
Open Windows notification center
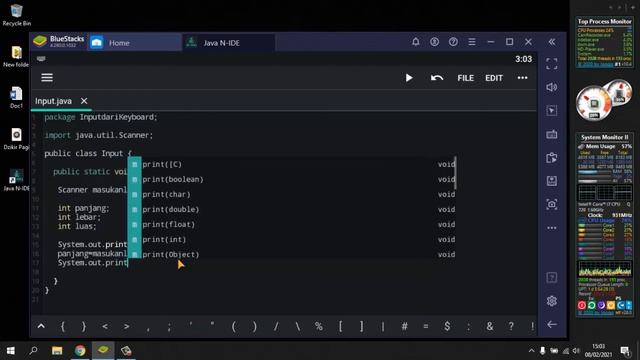(x=625, y=351)
